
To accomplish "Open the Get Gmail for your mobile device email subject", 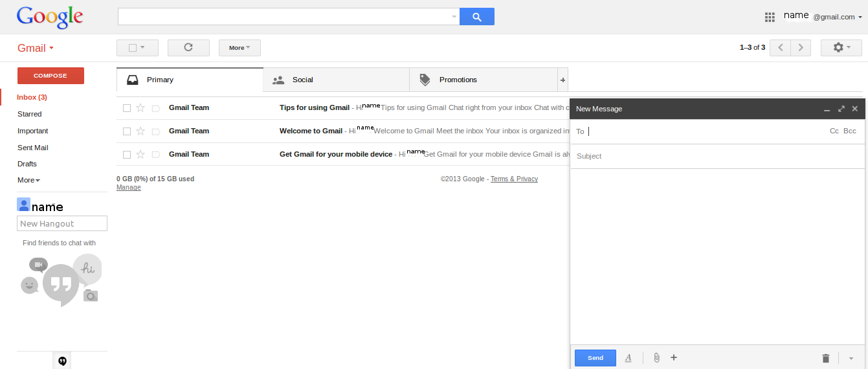I will (336, 154).
